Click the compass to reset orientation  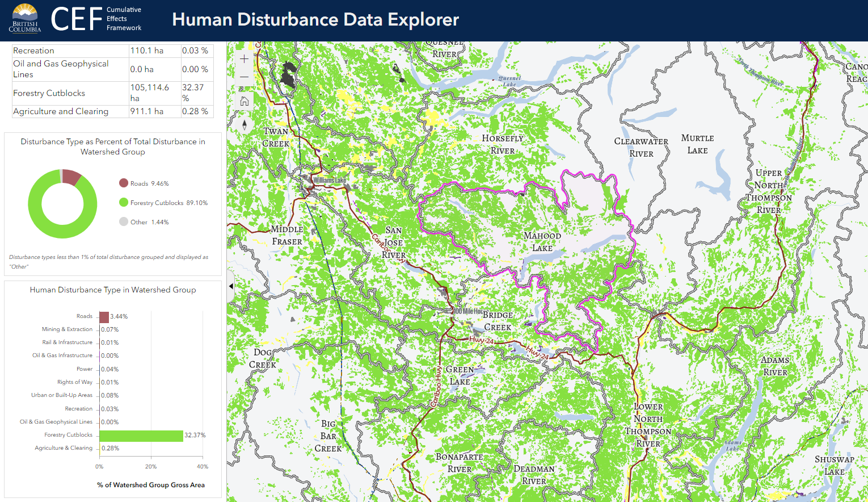pos(245,125)
